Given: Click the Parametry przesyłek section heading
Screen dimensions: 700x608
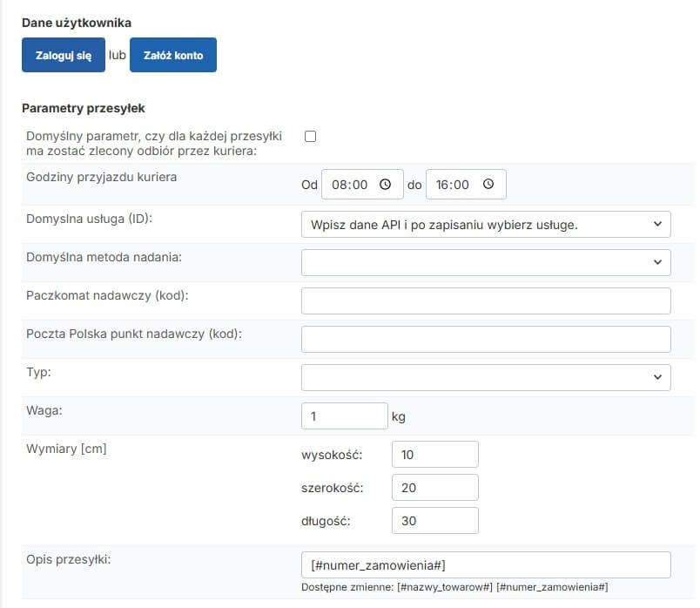Looking at the screenshot, I should pos(83,109).
